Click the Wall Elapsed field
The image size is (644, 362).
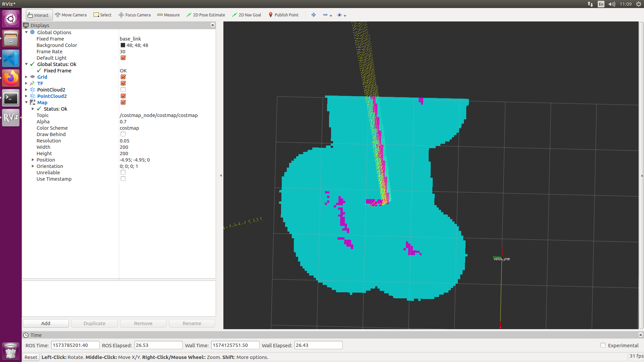click(318, 345)
